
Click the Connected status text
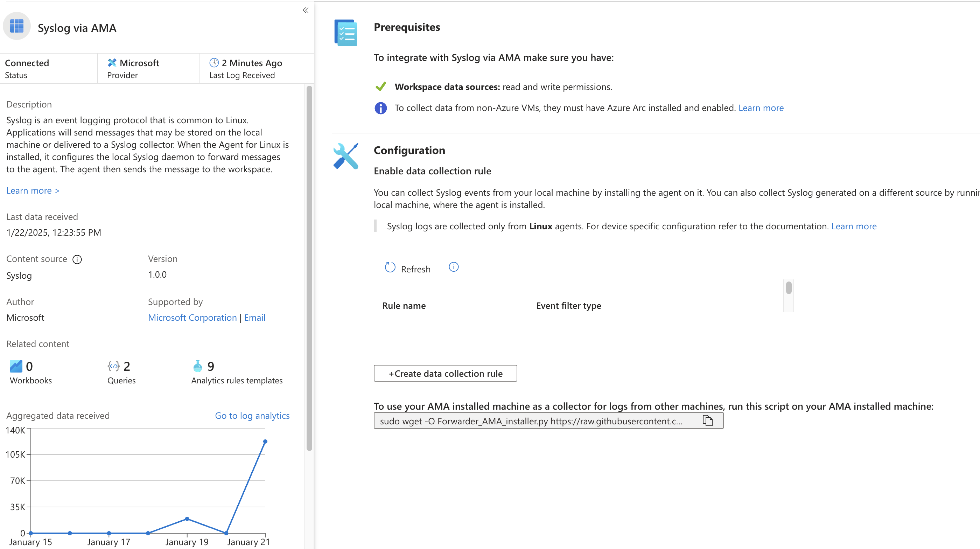point(27,63)
